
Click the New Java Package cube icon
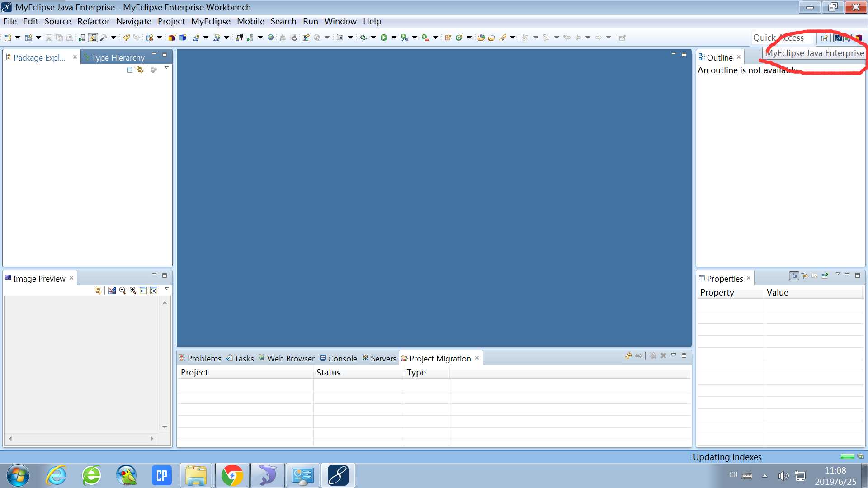pos(172,38)
